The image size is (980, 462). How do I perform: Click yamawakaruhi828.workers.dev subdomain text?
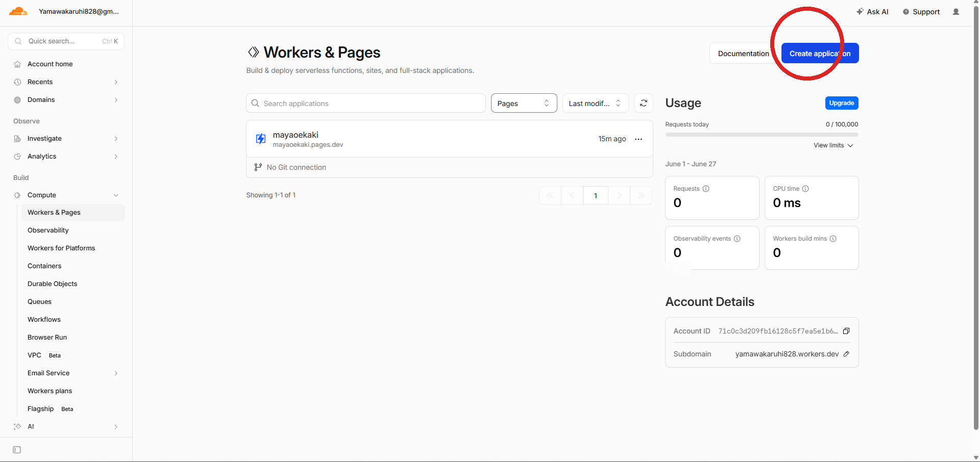[787, 354]
